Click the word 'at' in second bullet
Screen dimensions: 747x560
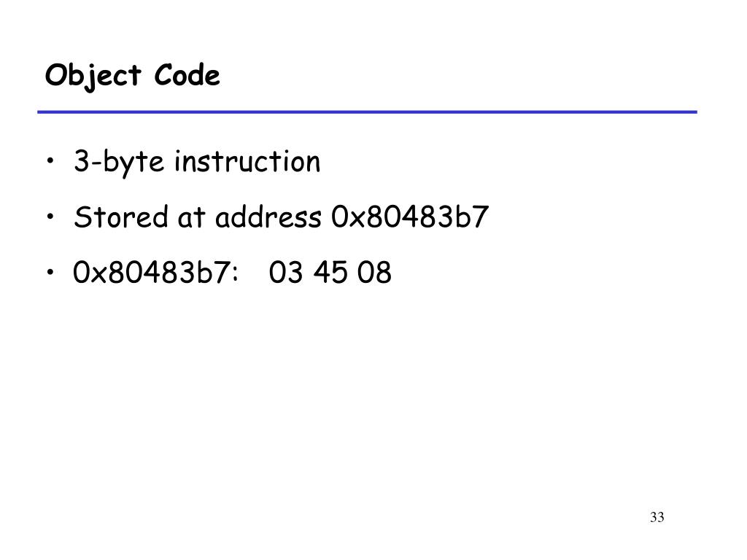pyautogui.click(x=191, y=218)
